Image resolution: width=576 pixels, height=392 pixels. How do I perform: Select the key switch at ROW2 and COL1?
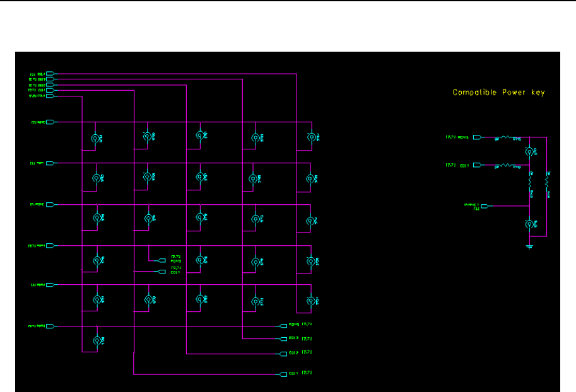149,219
